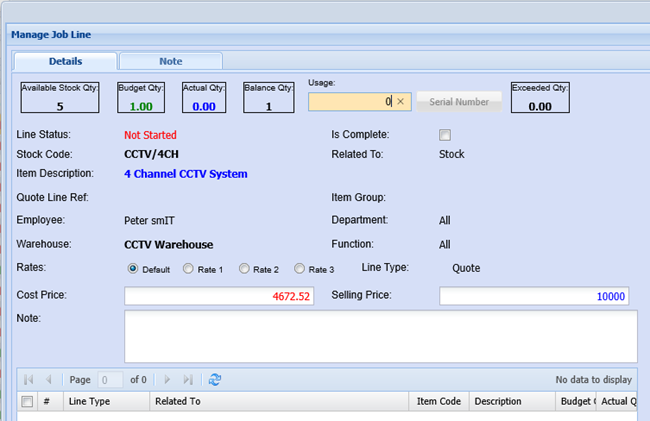Image resolution: width=650 pixels, height=421 pixels.
Task: Choose the Rate 3 radio option
Action: pos(298,269)
